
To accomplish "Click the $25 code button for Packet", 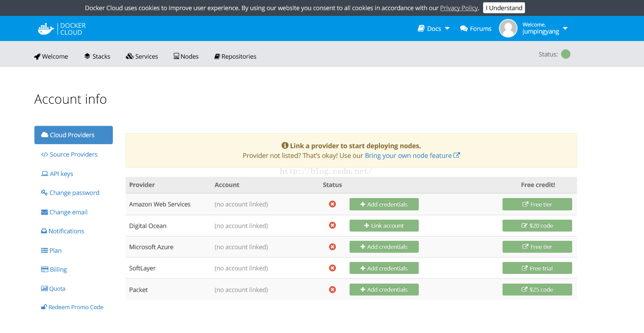I will coord(537,289).
